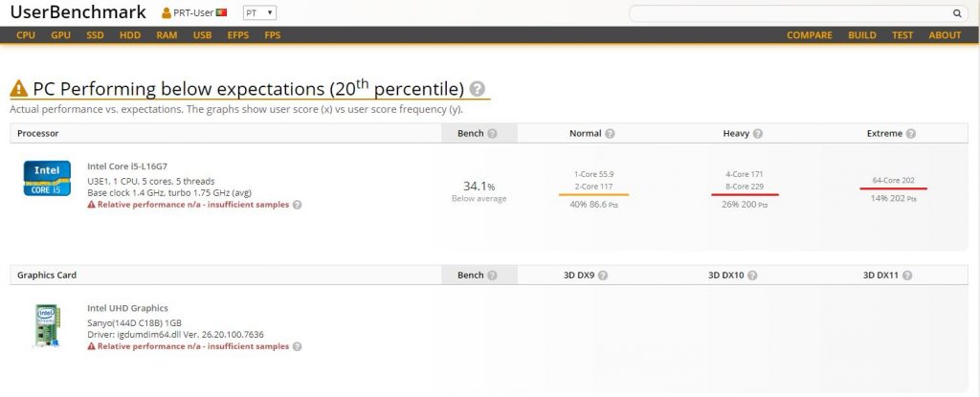Click the Intel Core i5 processor logo

[x=47, y=178]
